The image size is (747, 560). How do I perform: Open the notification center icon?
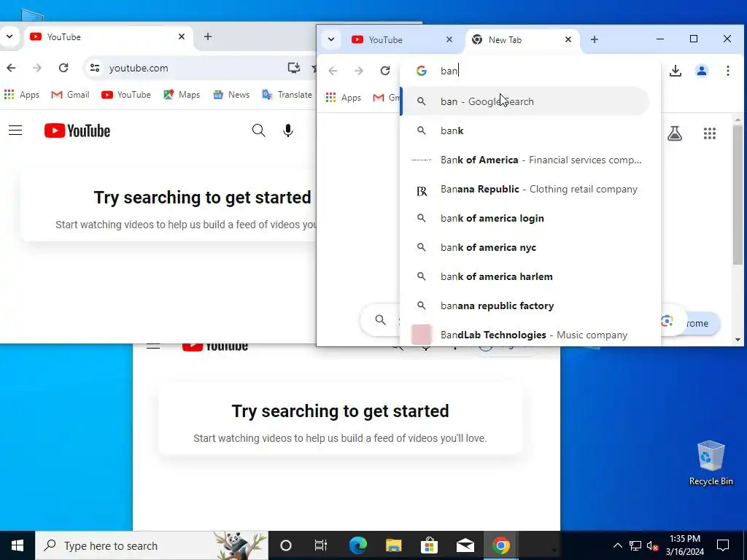(723, 545)
